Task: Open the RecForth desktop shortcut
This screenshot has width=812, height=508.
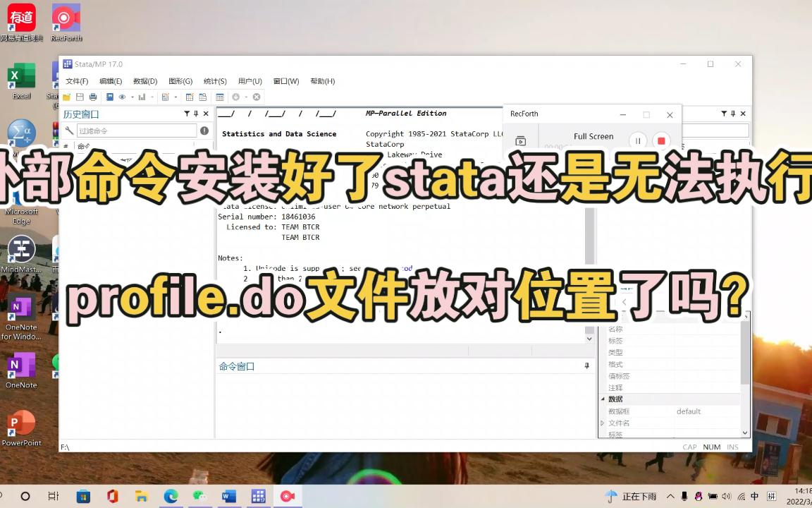Action: click(66, 23)
